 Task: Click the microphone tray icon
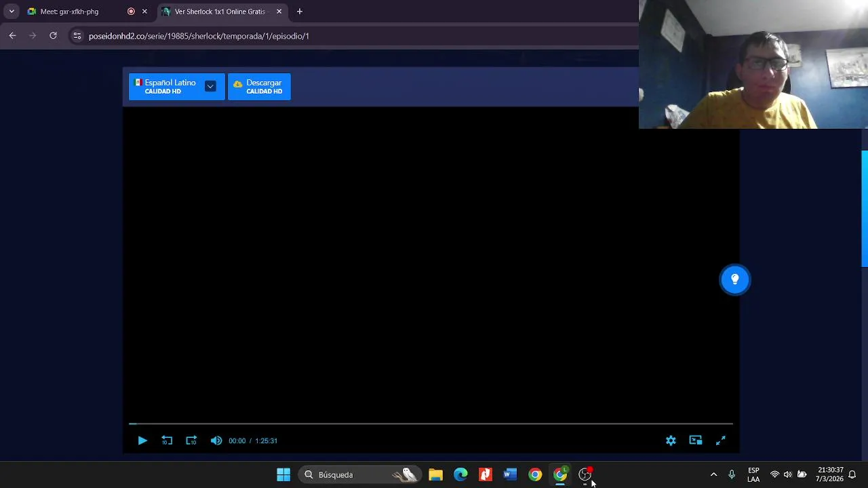(x=732, y=474)
